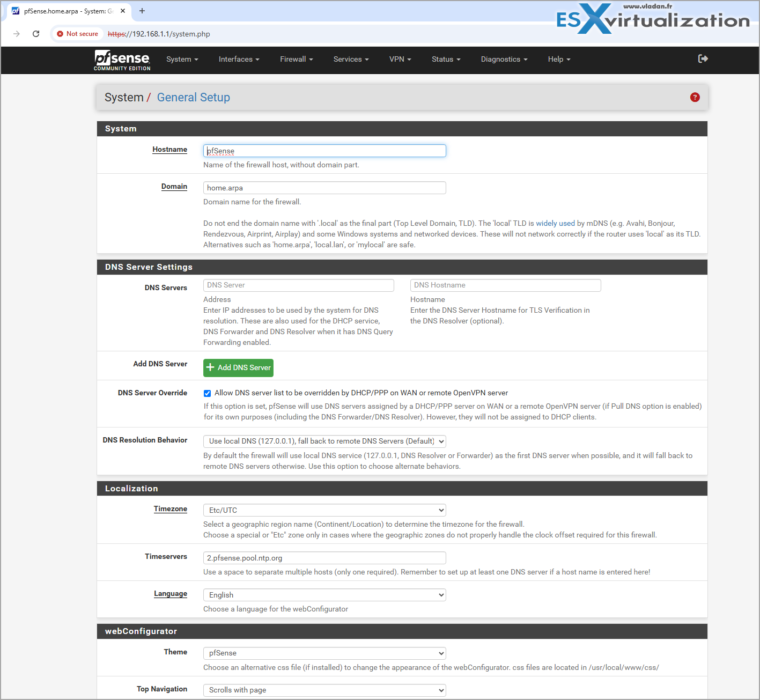This screenshot has width=760, height=700.
Task: Click the Add DNS Server button
Action: coord(238,368)
